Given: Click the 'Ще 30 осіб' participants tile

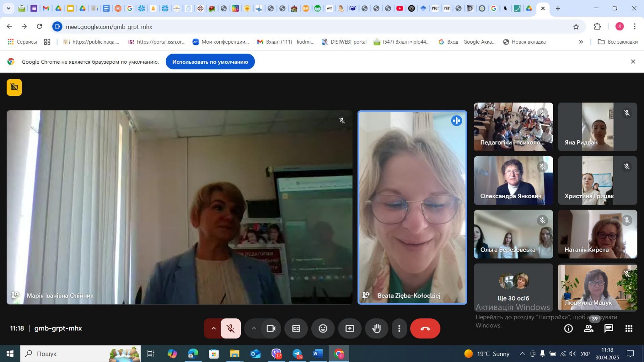Looking at the screenshot, I should point(513,288).
